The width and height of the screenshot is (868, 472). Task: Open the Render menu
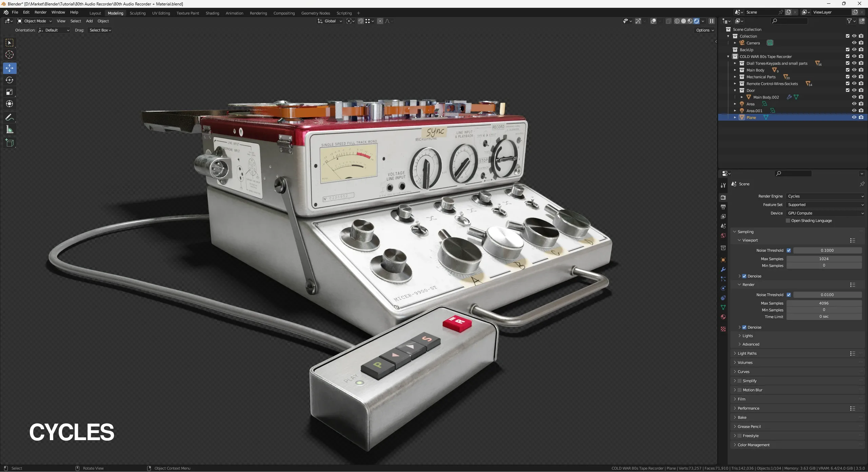point(40,12)
